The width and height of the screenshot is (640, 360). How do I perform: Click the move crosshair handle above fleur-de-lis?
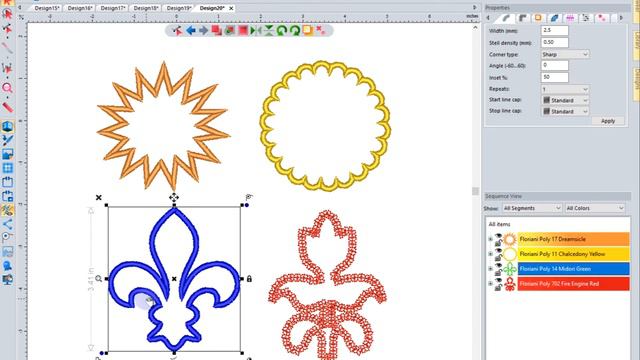[174, 198]
